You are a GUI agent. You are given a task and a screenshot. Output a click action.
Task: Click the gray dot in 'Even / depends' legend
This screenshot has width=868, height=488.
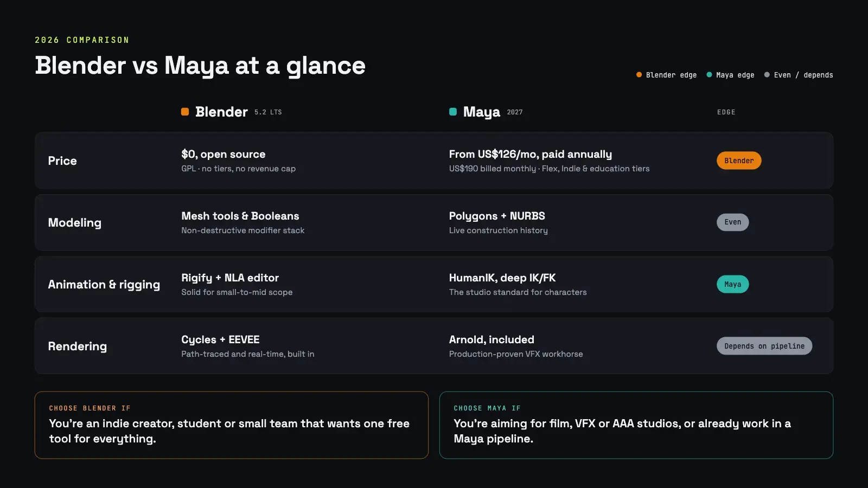pos(767,75)
